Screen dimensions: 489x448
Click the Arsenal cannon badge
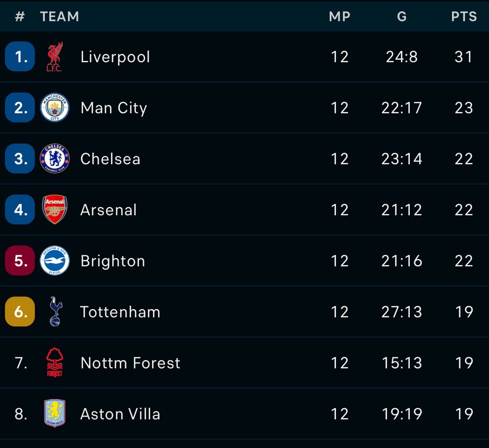54,209
